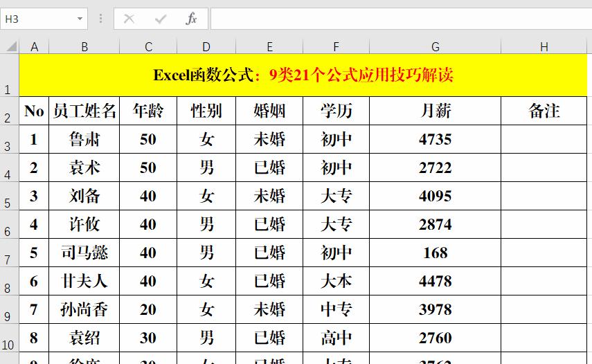This screenshot has width=592, height=364.
Task: Select the cell with name '刘备'
Action: [x=84, y=196]
